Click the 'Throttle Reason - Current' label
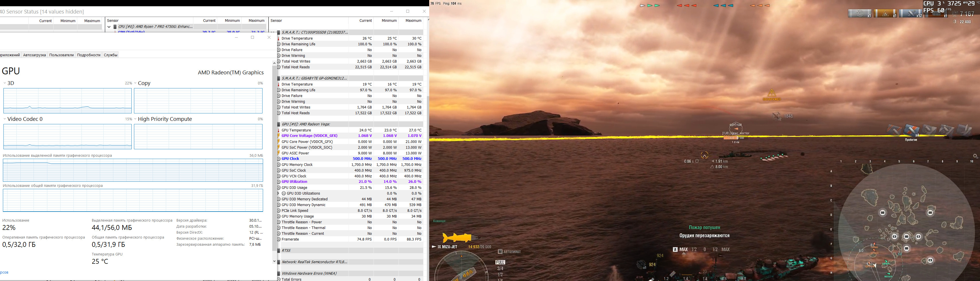The image size is (980, 281). tap(303, 234)
